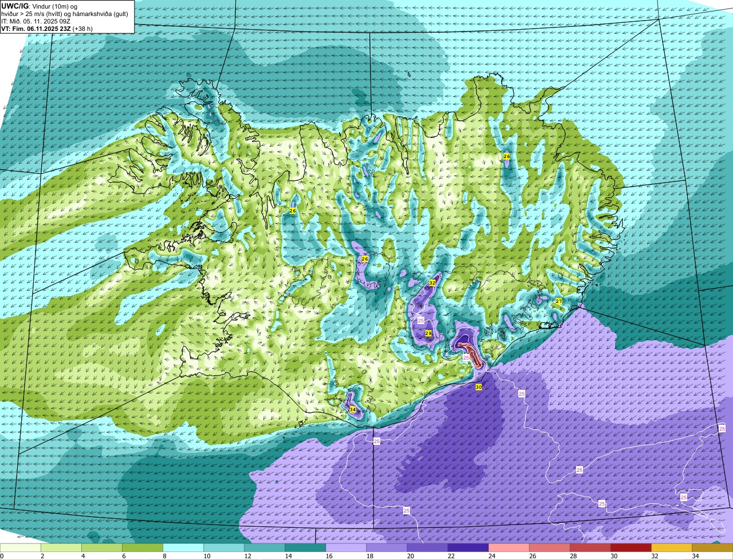This screenshot has height=560, width=733.
Task: Pick the red 28–30 m/s legend swatch
Action: coord(590,548)
